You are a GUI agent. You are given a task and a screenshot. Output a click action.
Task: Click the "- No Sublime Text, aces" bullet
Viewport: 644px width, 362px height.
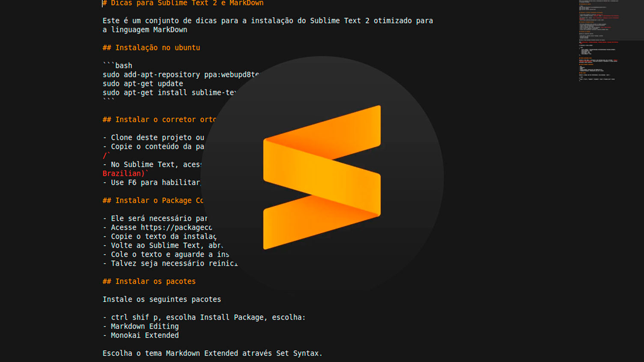click(152, 164)
